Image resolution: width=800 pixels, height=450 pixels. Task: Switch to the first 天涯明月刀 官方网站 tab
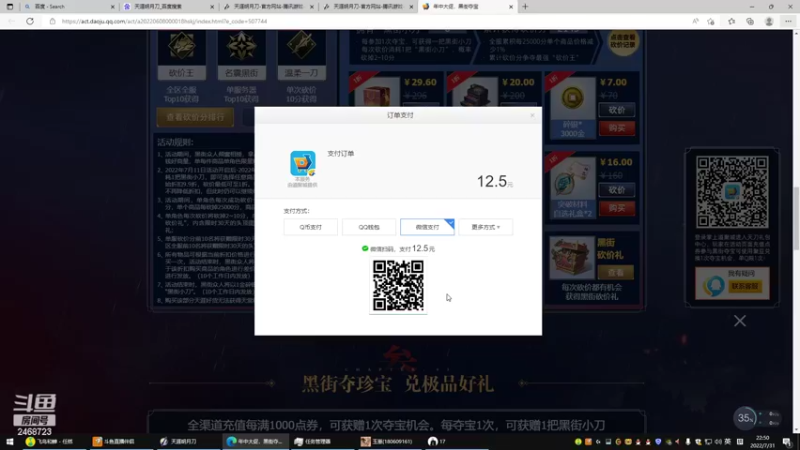pos(268,7)
